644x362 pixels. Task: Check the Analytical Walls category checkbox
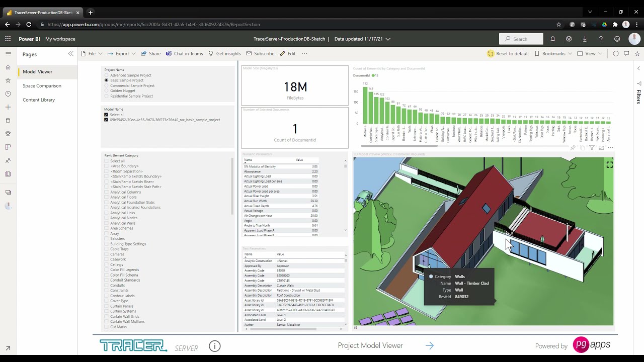click(x=105, y=223)
